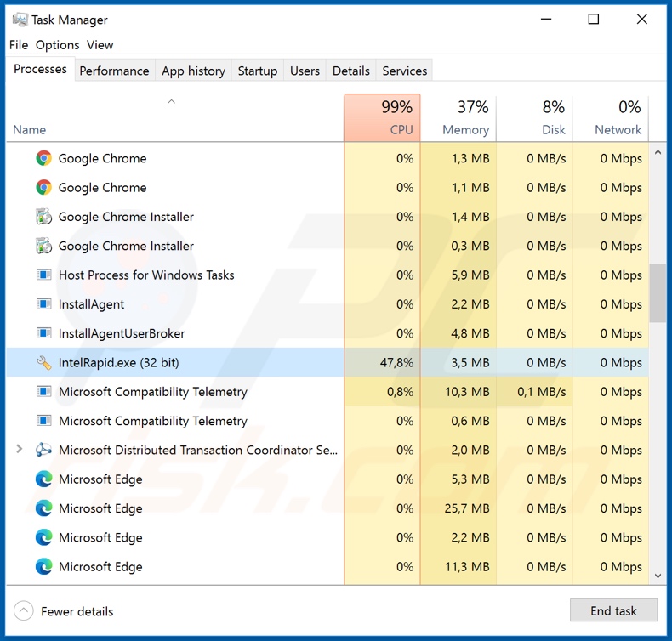Open the File menu
This screenshot has height=641, width=672.
19,45
